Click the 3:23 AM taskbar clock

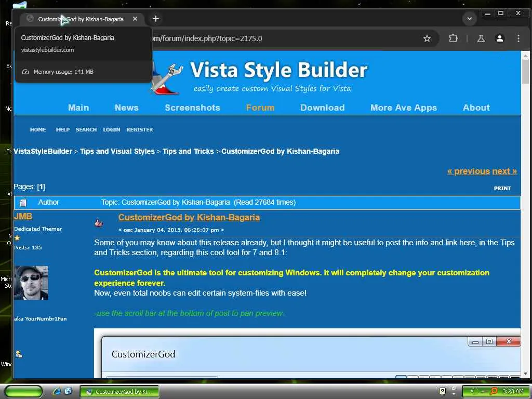[512, 391]
